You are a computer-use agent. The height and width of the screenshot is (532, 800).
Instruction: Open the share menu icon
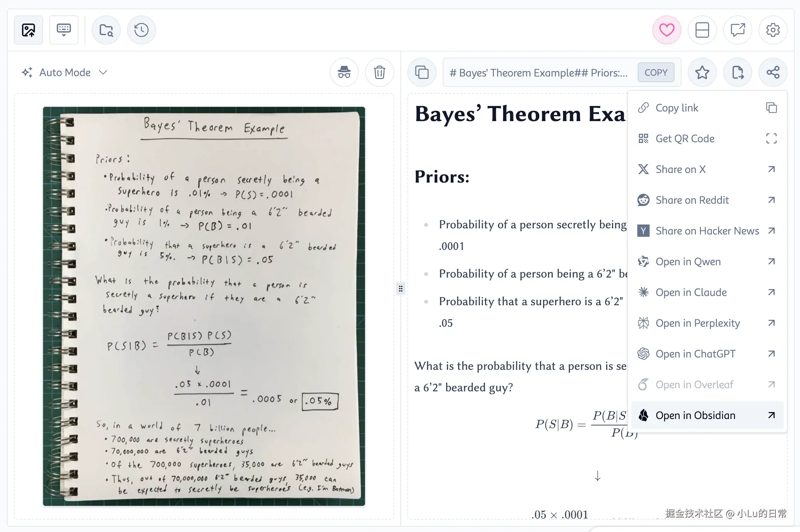click(773, 72)
